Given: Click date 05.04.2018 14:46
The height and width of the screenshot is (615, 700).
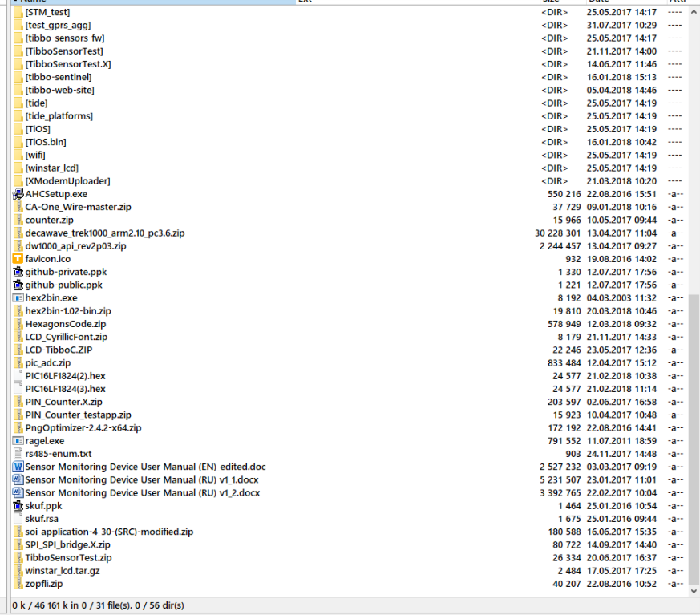Looking at the screenshot, I should (x=621, y=90).
